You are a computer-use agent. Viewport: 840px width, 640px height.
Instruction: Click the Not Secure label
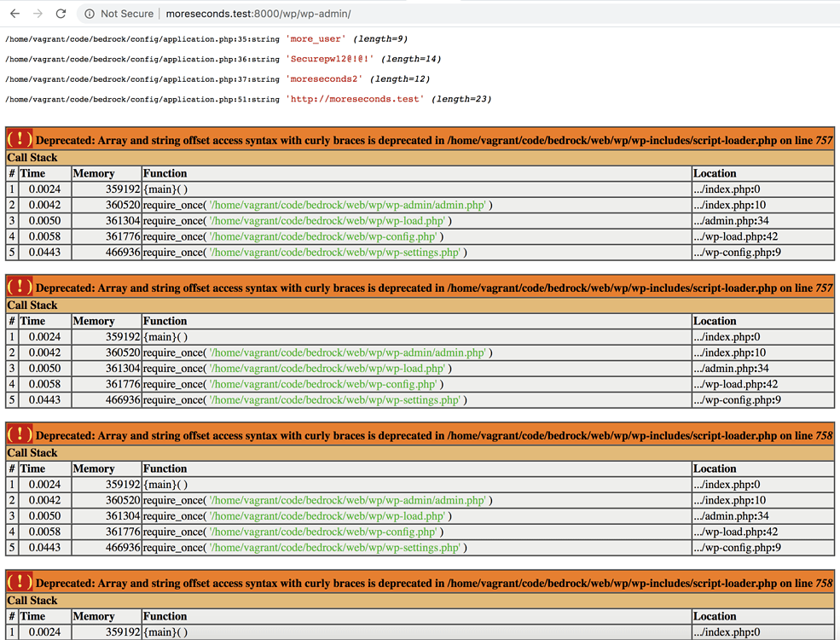tap(125, 14)
